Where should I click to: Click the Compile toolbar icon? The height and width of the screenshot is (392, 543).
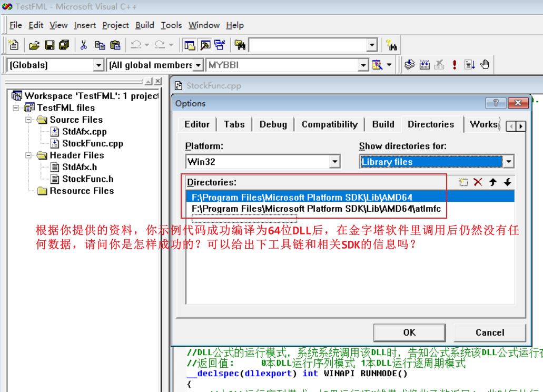click(409, 65)
